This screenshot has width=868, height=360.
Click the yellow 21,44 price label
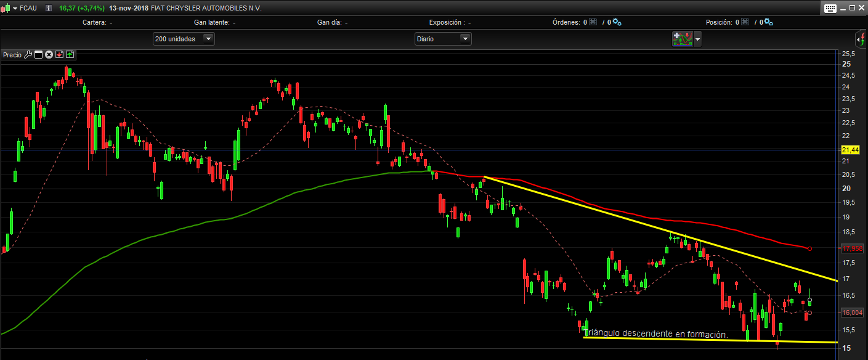pos(850,150)
